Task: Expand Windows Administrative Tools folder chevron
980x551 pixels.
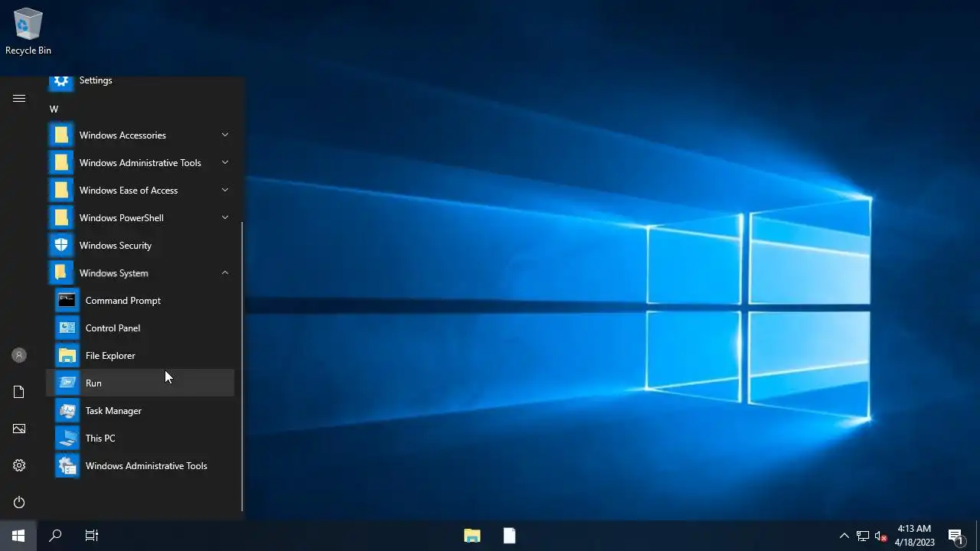Action: [225, 162]
